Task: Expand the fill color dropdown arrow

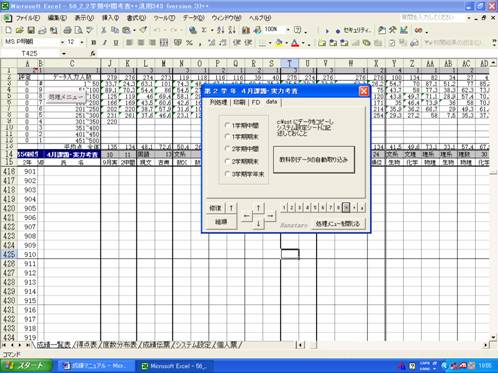Action: click(287, 43)
